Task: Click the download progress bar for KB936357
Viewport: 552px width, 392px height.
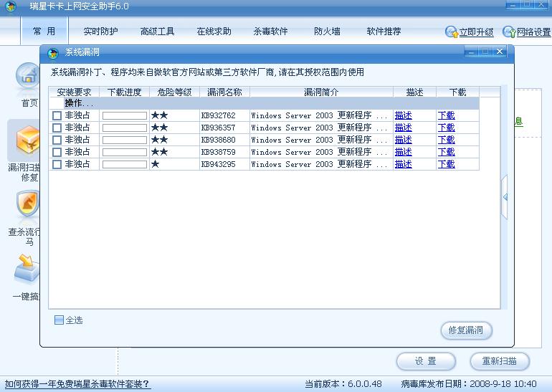Action: [x=125, y=128]
